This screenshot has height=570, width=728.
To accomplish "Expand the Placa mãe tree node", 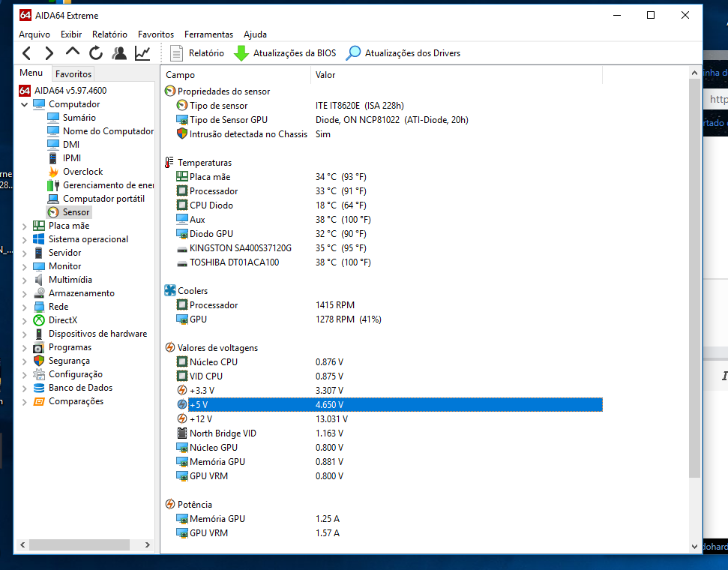I will tap(25, 226).
